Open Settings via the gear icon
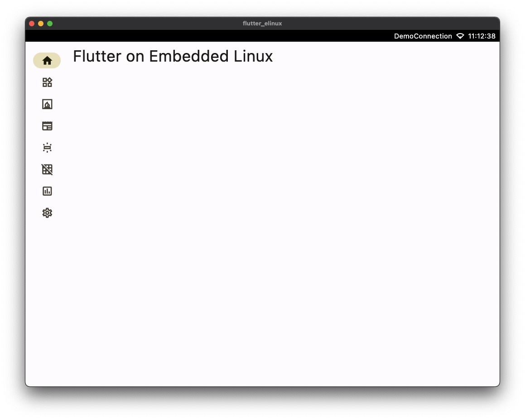The image size is (525, 420). tap(47, 213)
